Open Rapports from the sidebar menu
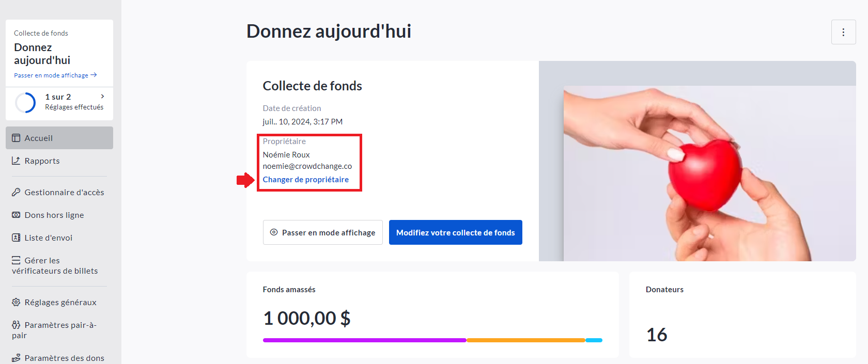The height and width of the screenshot is (364, 868). pyautogui.click(x=42, y=161)
